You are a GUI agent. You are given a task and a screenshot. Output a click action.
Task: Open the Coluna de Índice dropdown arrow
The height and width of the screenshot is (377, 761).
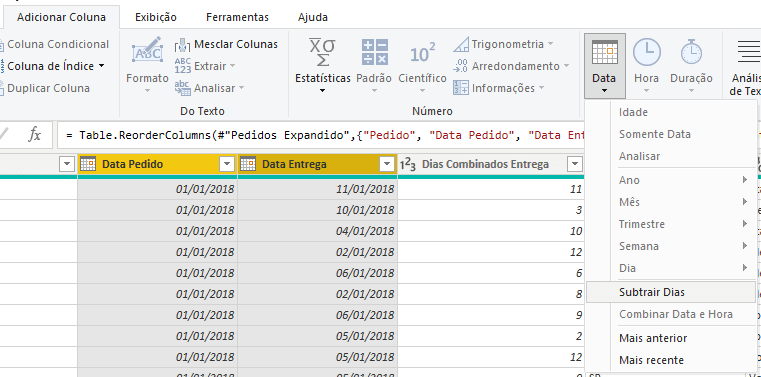click(x=101, y=66)
